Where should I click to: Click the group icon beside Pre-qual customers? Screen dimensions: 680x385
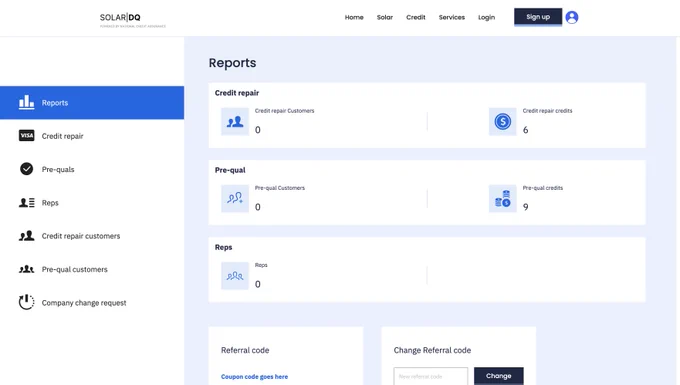[26, 269]
